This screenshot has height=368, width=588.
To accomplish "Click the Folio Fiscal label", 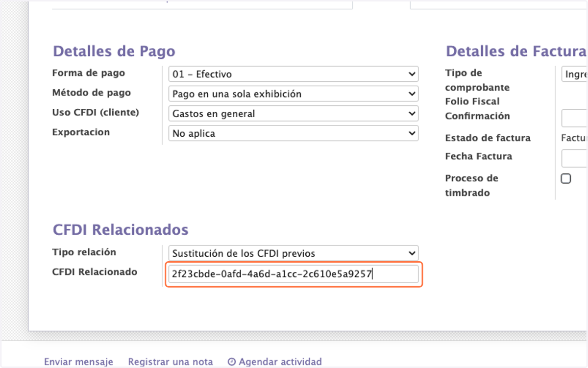I will point(472,101).
